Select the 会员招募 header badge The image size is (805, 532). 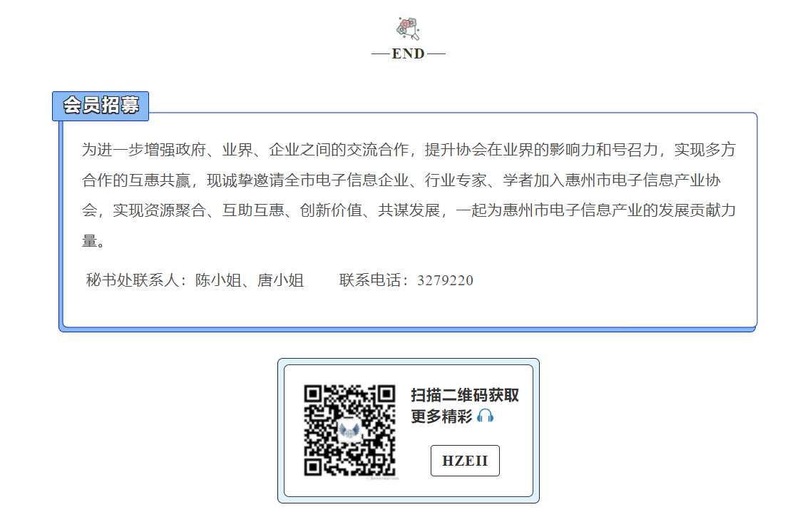[x=101, y=106]
